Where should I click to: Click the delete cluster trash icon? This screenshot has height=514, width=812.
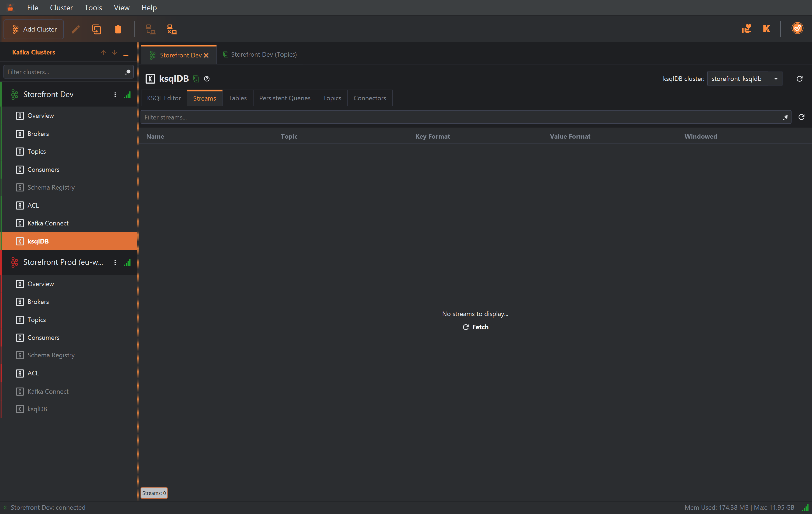click(118, 29)
